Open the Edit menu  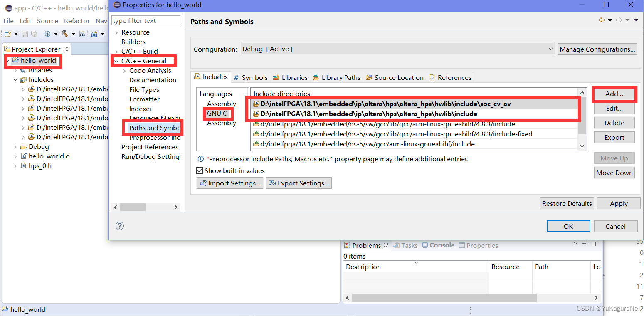(25, 21)
